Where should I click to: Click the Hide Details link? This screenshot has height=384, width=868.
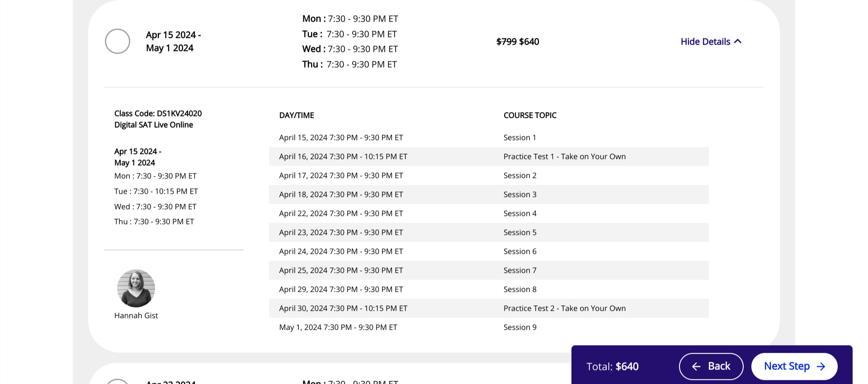705,42
